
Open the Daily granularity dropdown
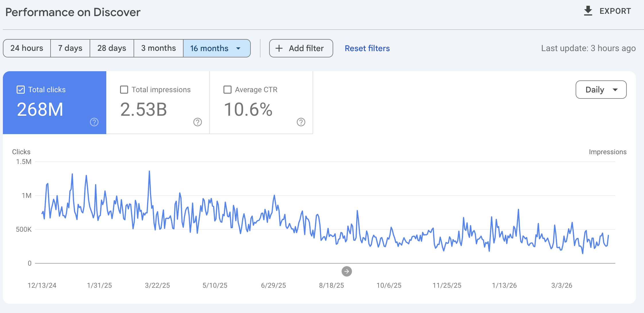[601, 90]
